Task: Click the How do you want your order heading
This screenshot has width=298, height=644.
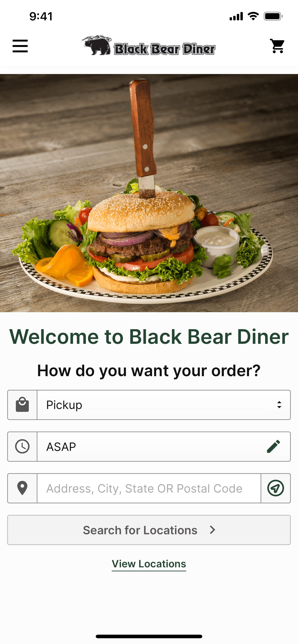Action: click(149, 370)
